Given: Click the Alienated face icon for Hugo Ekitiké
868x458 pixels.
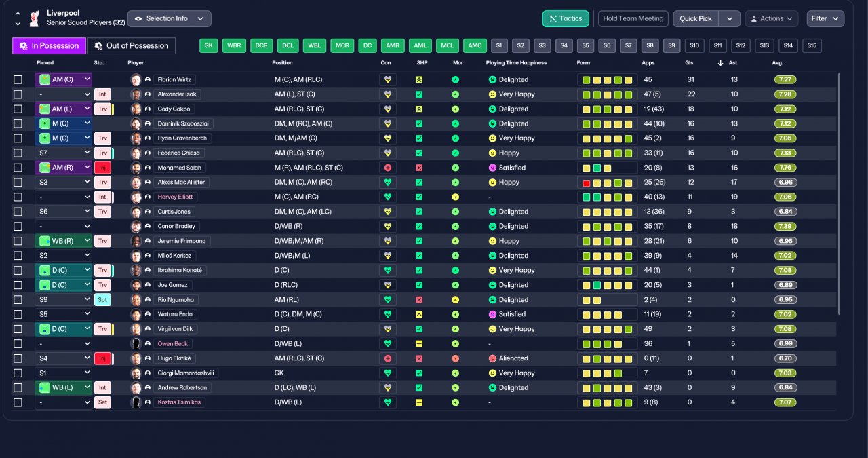Looking at the screenshot, I should (x=492, y=358).
